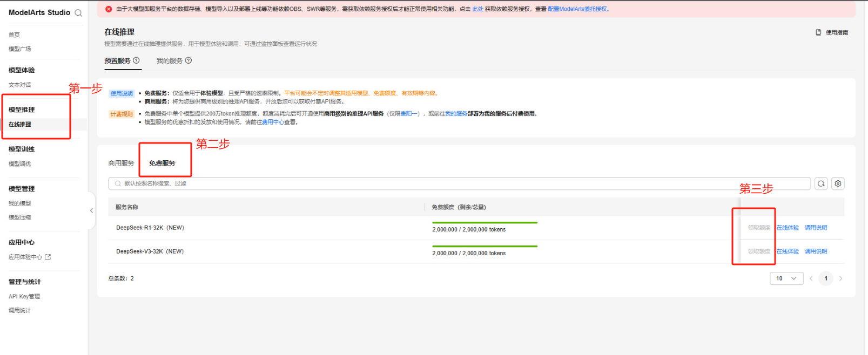The image size is (868, 355).
Task: Click the 卖阳一 link in billing rules
Action: coord(409,114)
